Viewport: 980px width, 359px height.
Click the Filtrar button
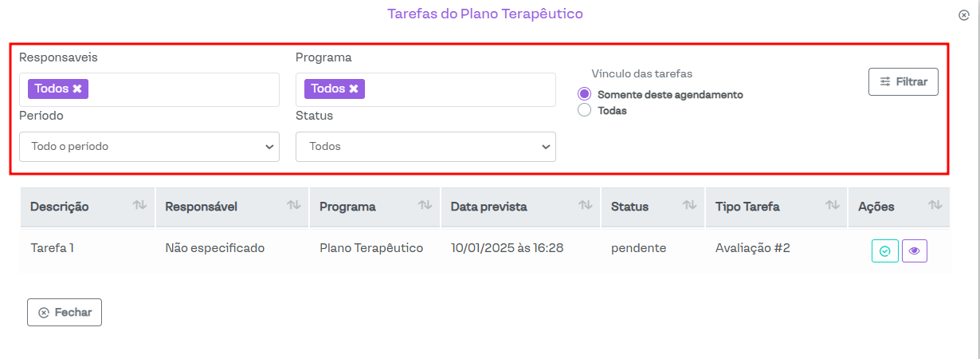pyautogui.click(x=903, y=81)
